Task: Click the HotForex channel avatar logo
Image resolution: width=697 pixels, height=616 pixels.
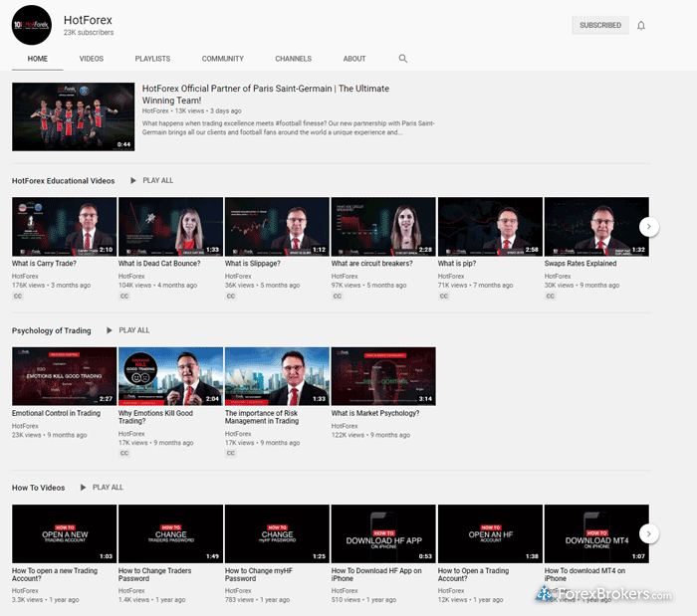Action: pyautogui.click(x=32, y=25)
